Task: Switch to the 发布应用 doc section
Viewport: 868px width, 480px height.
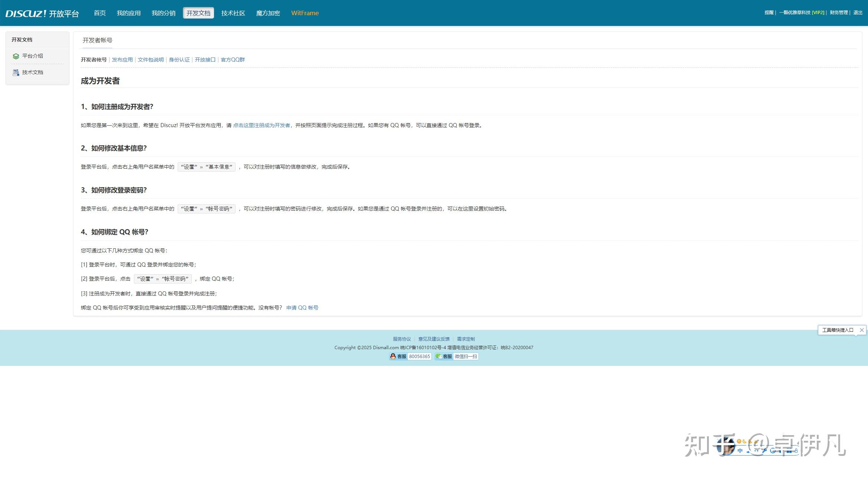Action: coord(122,60)
